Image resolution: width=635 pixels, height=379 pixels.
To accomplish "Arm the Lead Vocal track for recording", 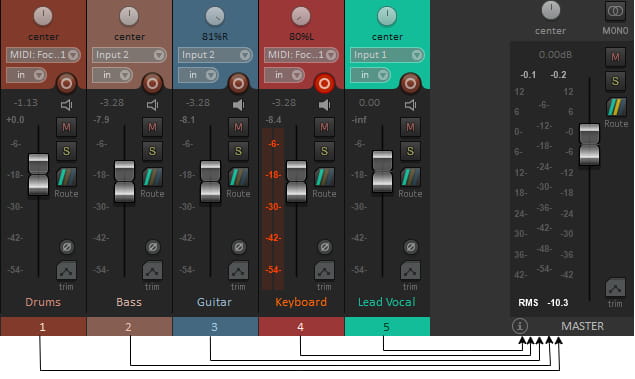I will pyautogui.click(x=410, y=83).
